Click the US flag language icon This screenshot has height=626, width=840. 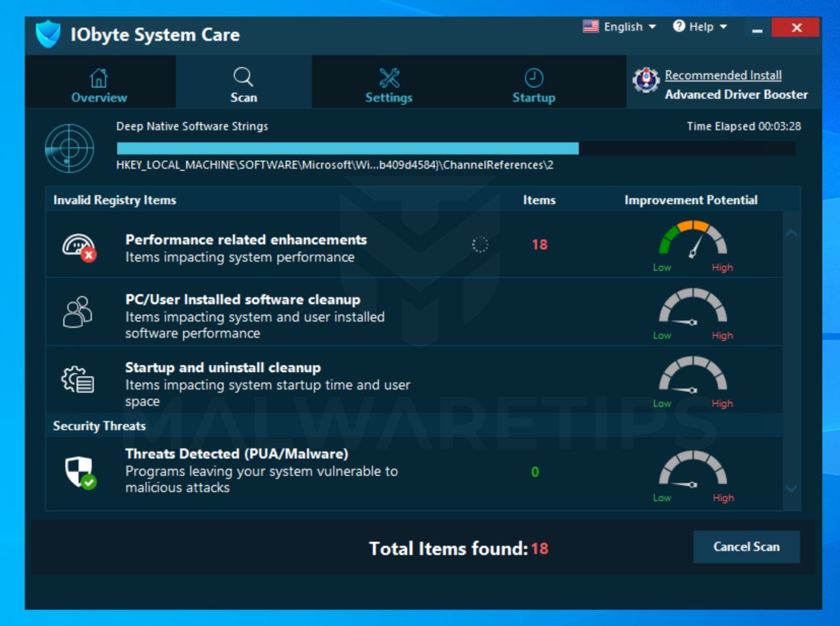pyautogui.click(x=591, y=27)
